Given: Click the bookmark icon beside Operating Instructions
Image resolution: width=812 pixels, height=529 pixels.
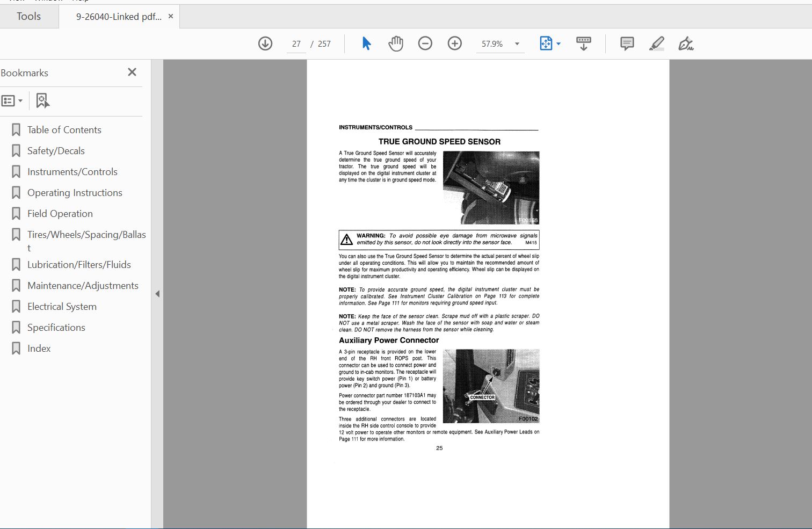Looking at the screenshot, I should pyautogui.click(x=16, y=193).
